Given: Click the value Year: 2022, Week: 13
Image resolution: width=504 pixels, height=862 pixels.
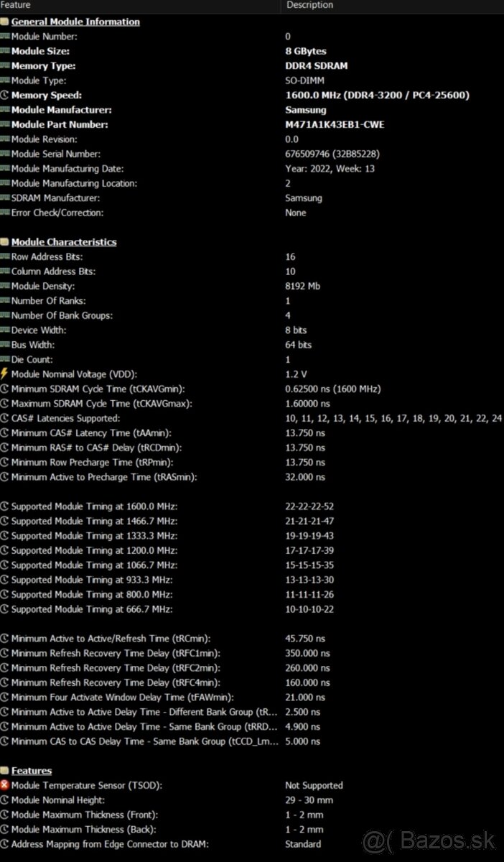Looking at the screenshot, I should coord(330,169).
